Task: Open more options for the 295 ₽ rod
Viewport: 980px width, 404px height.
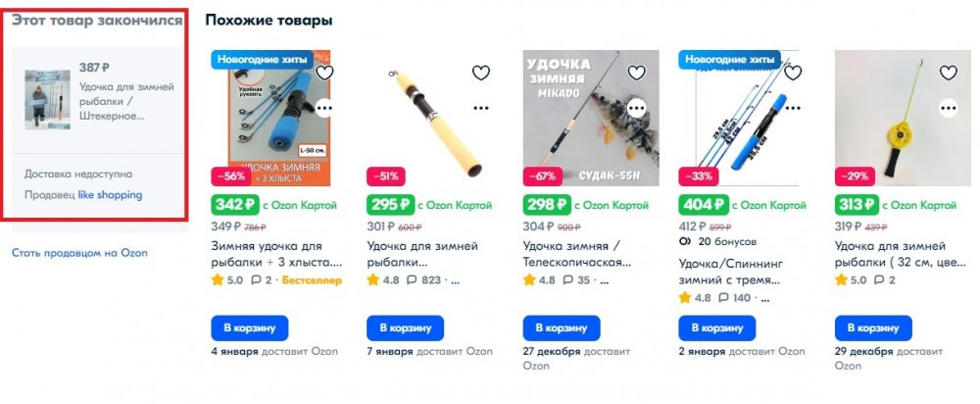Action: [x=480, y=108]
